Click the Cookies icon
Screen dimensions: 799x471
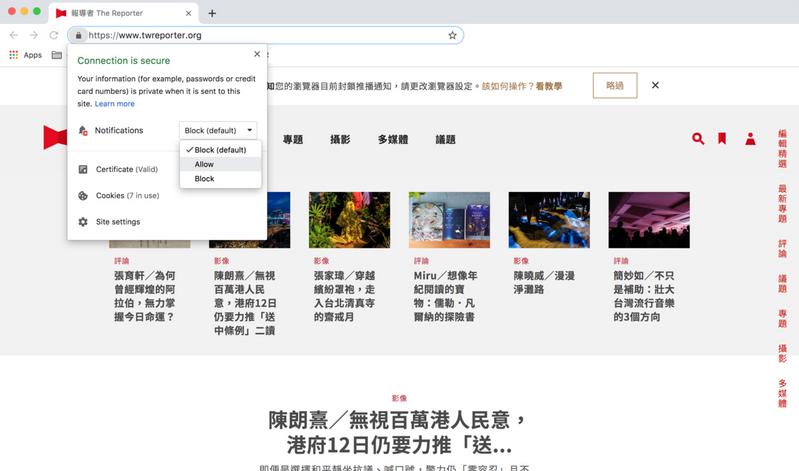83,196
